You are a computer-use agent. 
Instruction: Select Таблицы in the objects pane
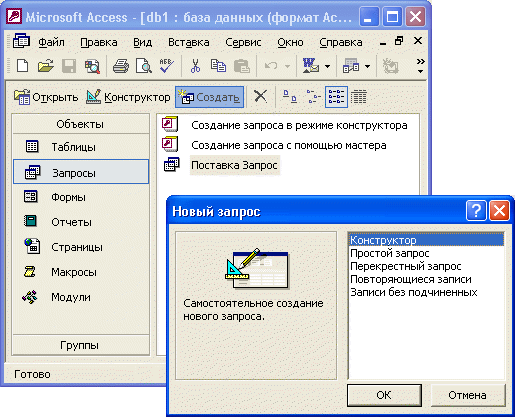tap(80, 147)
